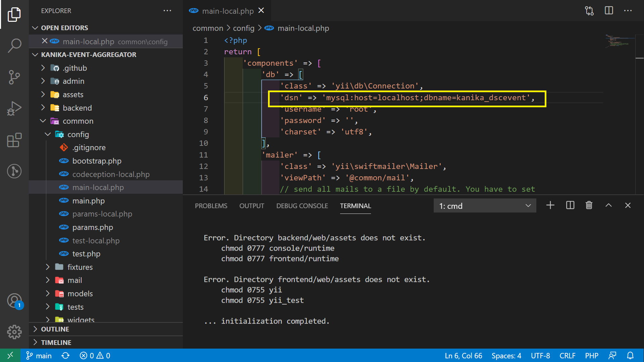
Task: Go to line via Ln 6, Col 66
Action: [x=463, y=356]
